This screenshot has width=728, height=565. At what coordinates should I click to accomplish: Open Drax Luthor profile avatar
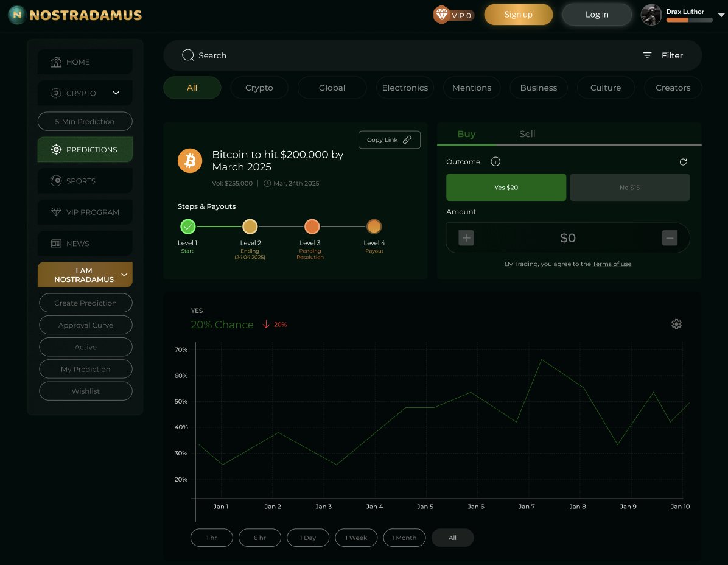651,15
